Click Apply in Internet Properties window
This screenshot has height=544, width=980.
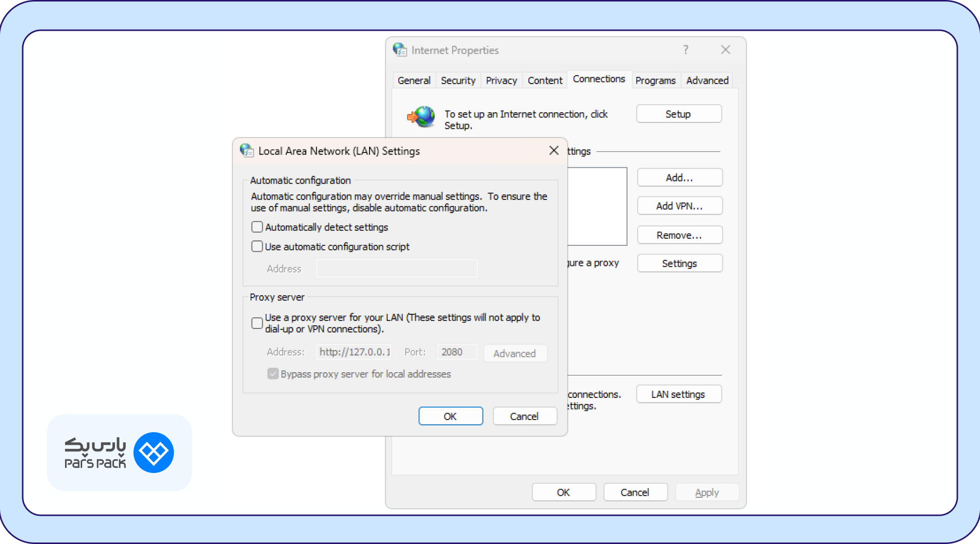[x=707, y=492]
